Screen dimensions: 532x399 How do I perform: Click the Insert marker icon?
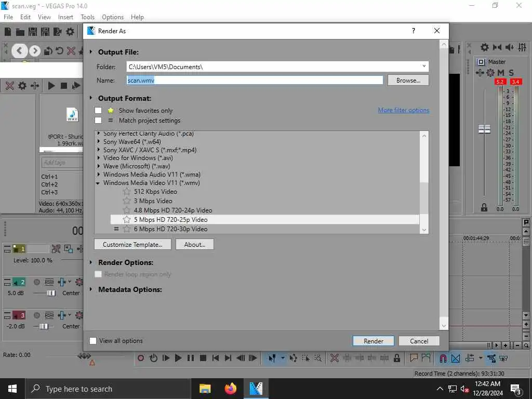click(414, 357)
